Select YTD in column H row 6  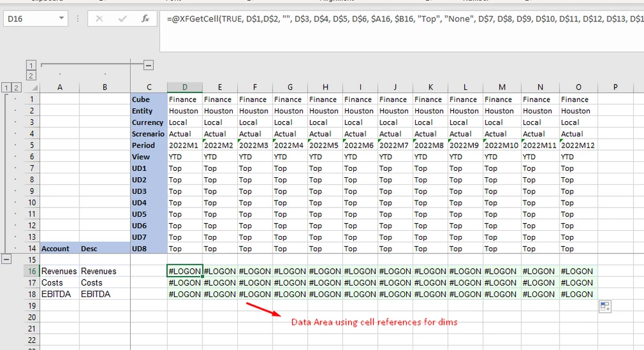(326, 157)
